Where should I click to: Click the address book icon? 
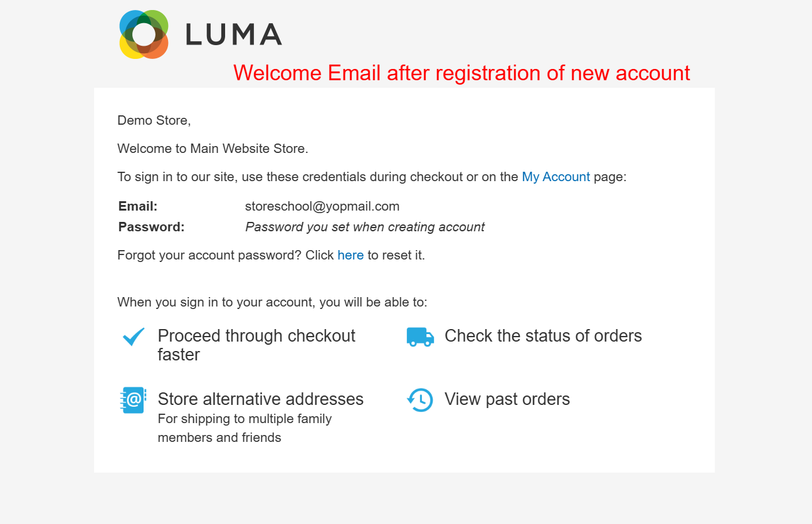point(133,400)
